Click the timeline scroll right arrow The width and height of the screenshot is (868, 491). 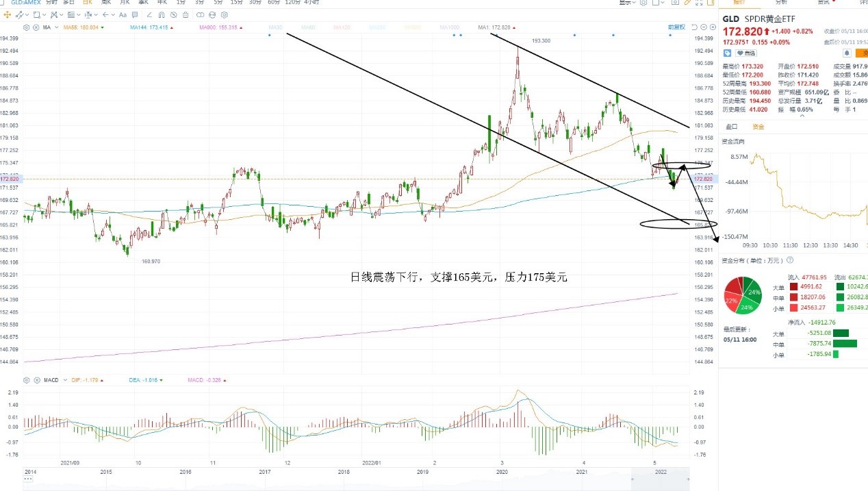coord(688,479)
